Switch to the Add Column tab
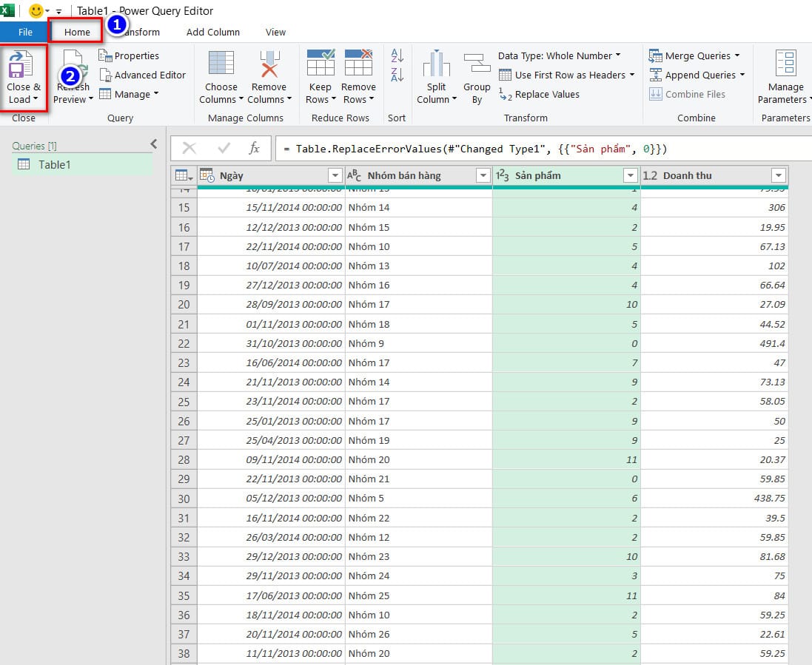Viewport: 812px width, 665px height. point(213,32)
